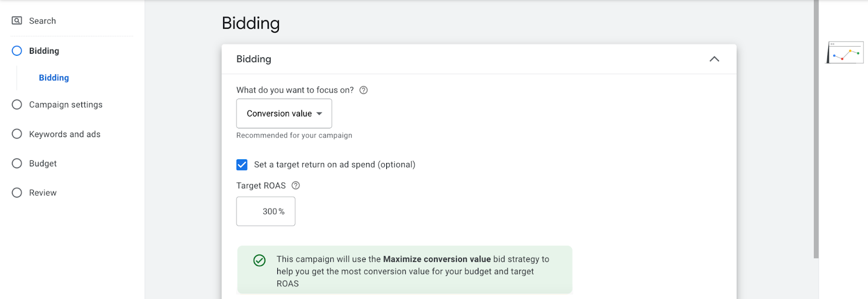Open the line chart thumbnail at right
This screenshot has height=299, width=868.
(x=845, y=53)
